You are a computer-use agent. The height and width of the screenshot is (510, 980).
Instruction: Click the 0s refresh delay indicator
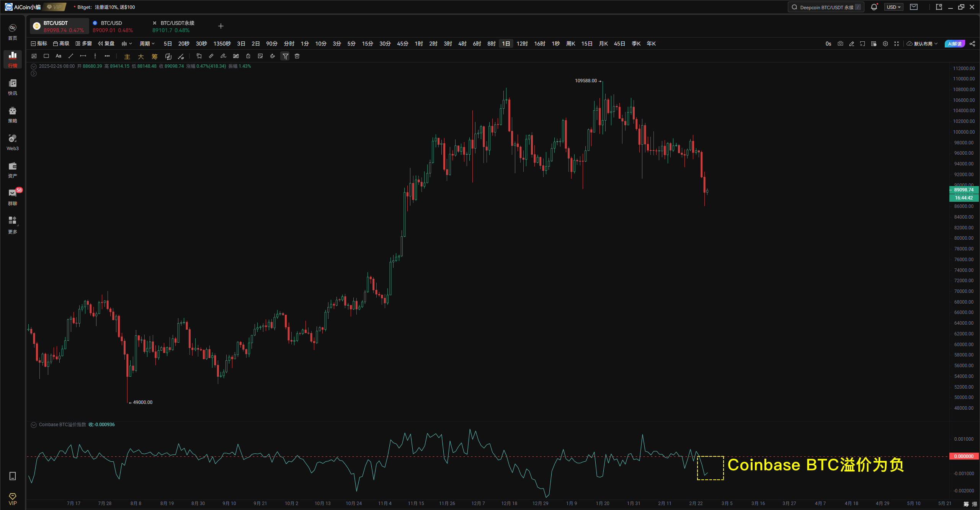828,44
